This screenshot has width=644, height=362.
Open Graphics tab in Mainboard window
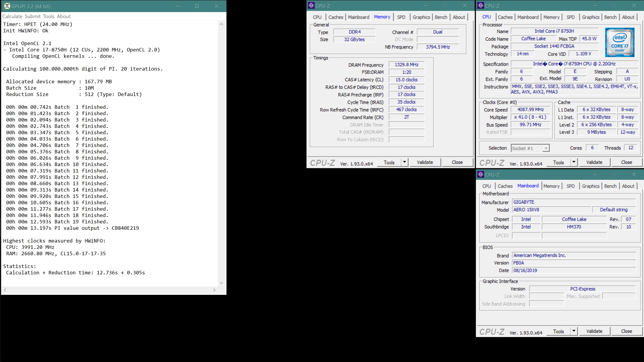point(591,186)
